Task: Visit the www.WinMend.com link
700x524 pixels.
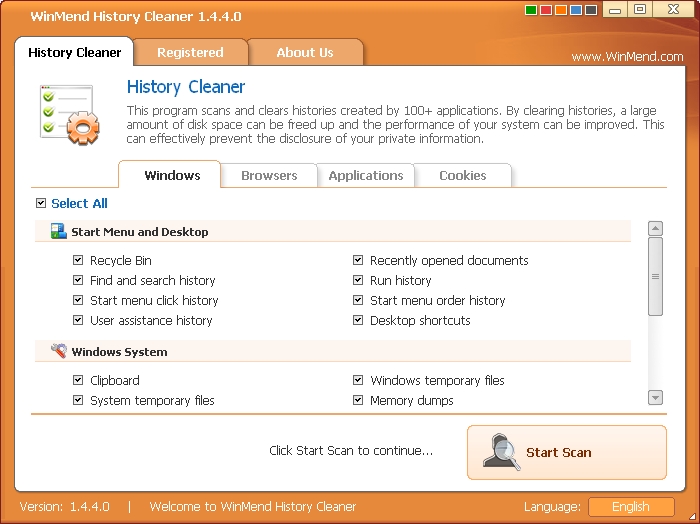Action: pos(627,57)
